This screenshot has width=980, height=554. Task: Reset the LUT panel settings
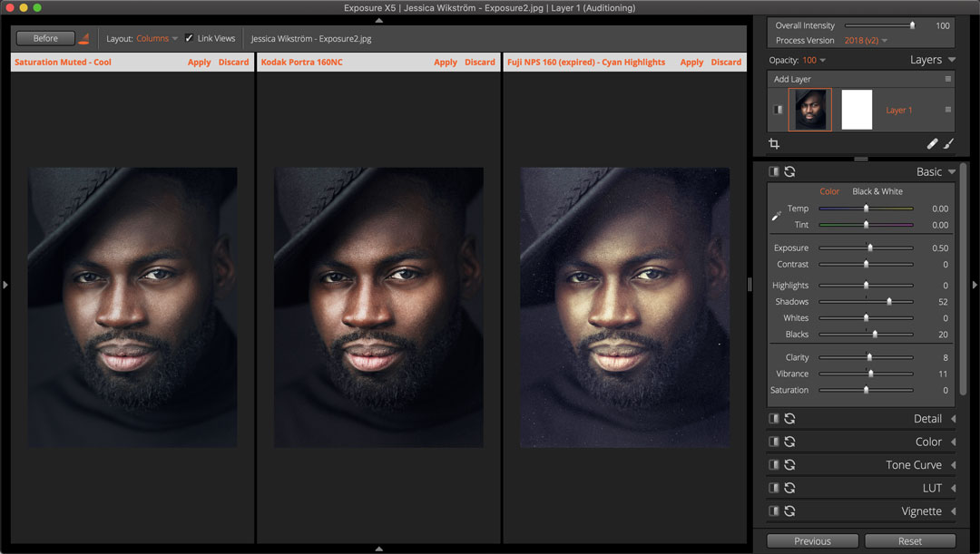790,488
